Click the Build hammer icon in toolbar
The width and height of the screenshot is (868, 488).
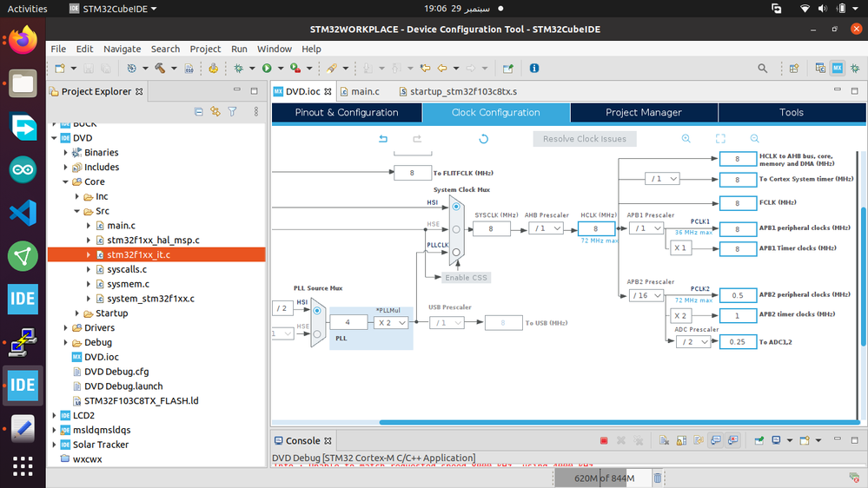point(160,68)
